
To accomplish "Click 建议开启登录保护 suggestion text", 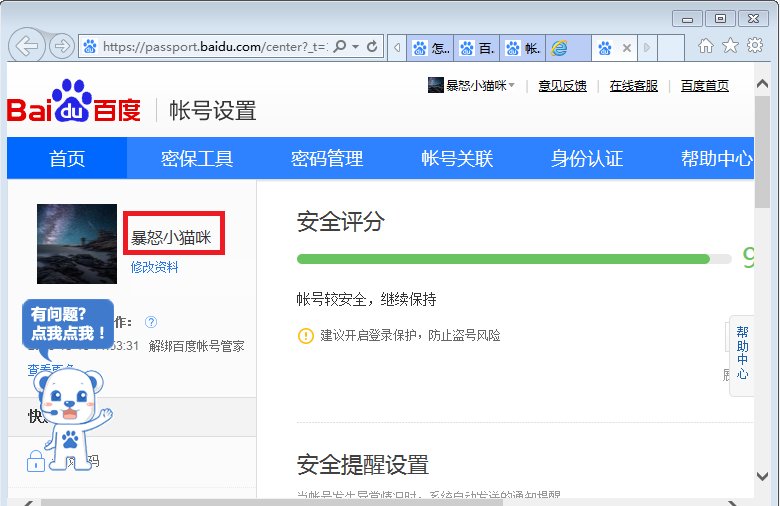I will [x=410, y=335].
